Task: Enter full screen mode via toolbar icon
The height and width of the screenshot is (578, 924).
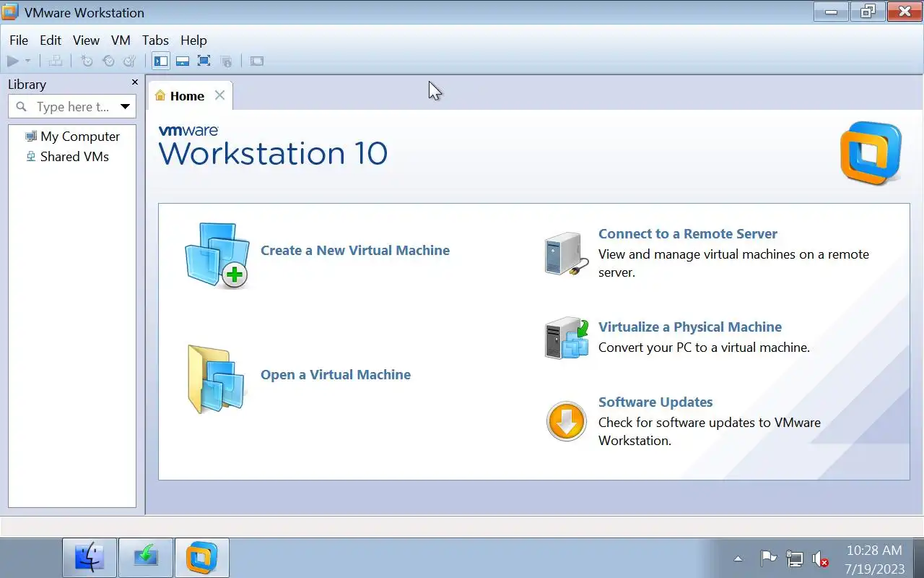Action: click(x=204, y=61)
